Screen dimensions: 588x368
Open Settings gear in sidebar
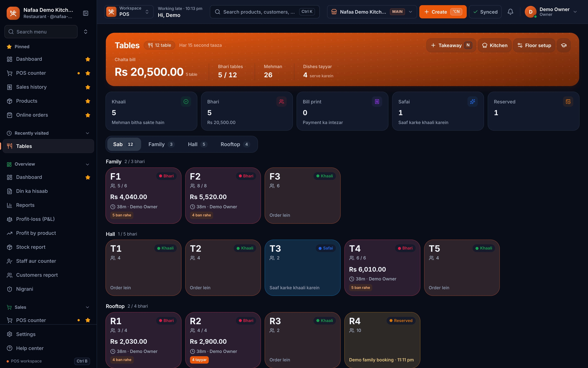tap(48, 334)
